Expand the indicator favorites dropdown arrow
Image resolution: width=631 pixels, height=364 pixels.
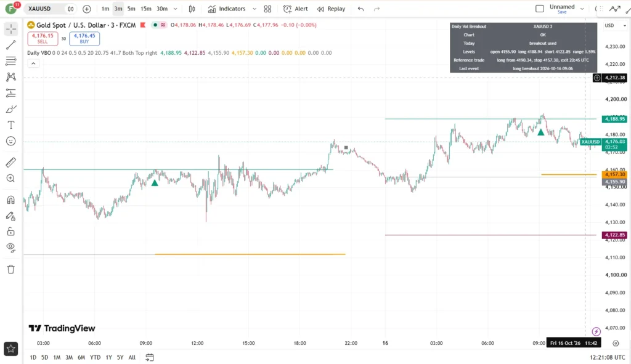point(254,9)
